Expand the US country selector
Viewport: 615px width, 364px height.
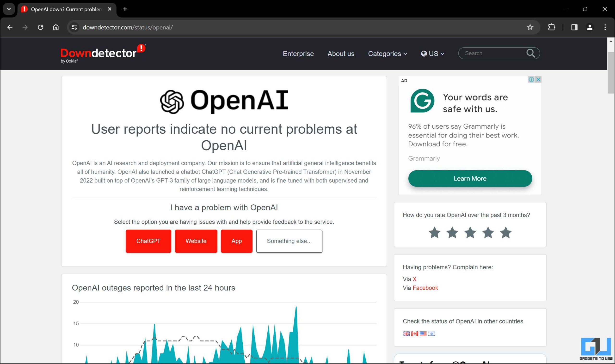tap(433, 54)
